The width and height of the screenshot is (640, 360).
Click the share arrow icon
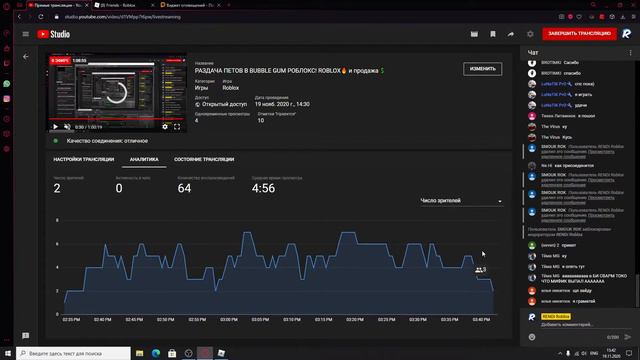511,34
